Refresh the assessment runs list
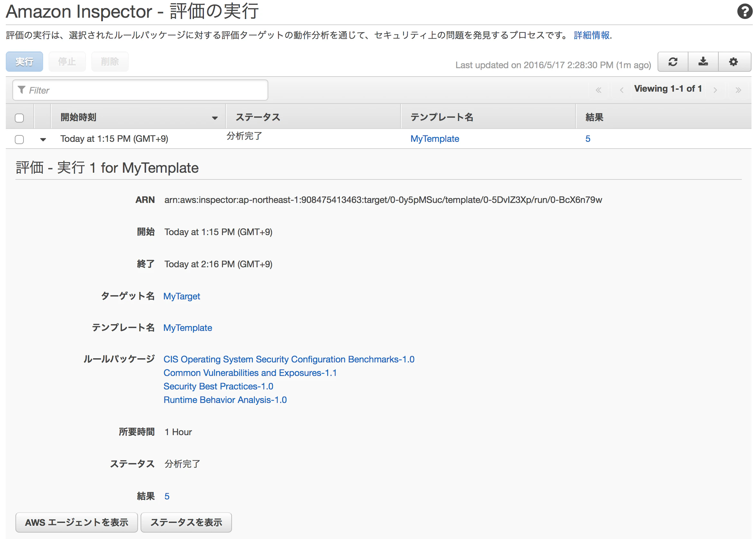The image size is (756, 539). 673,61
